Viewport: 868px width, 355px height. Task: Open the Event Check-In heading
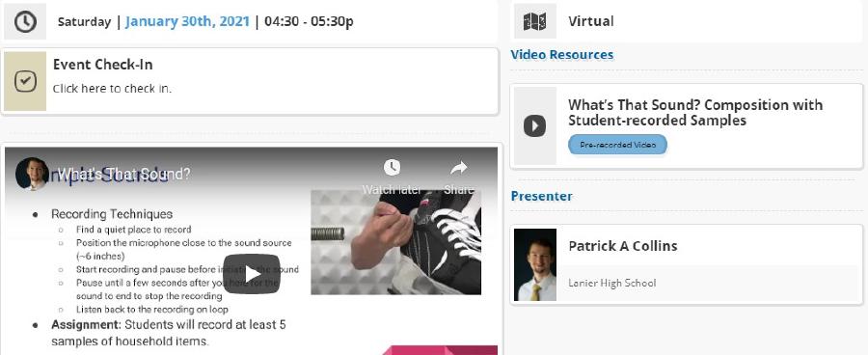[103, 65]
